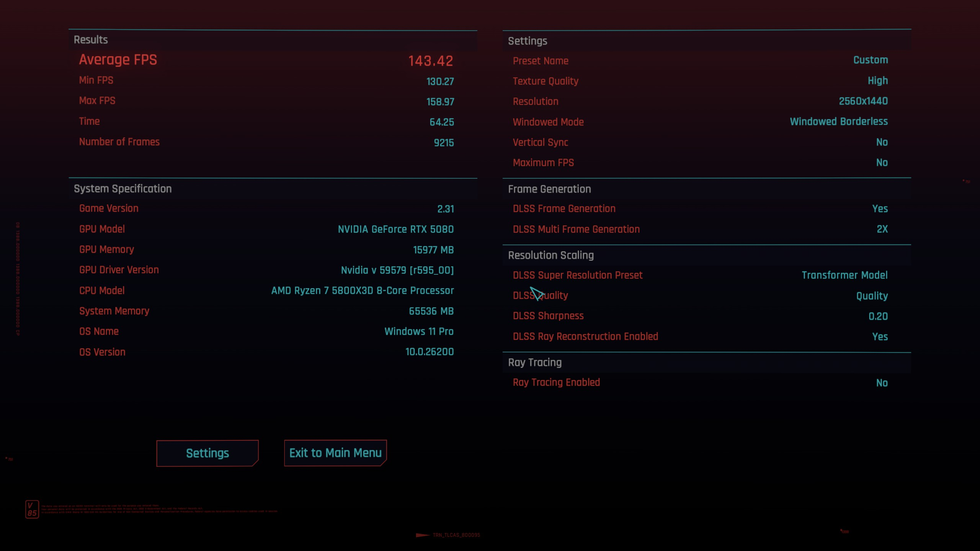Click the DLSS Sharpness 0.20 value
The height and width of the screenshot is (551, 980).
878,316
